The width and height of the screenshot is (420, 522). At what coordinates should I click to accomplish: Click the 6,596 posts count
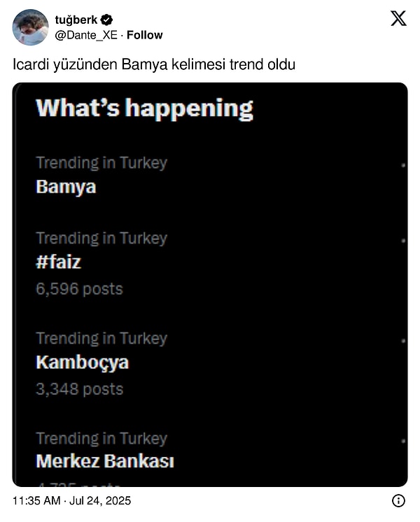(x=79, y=288)
